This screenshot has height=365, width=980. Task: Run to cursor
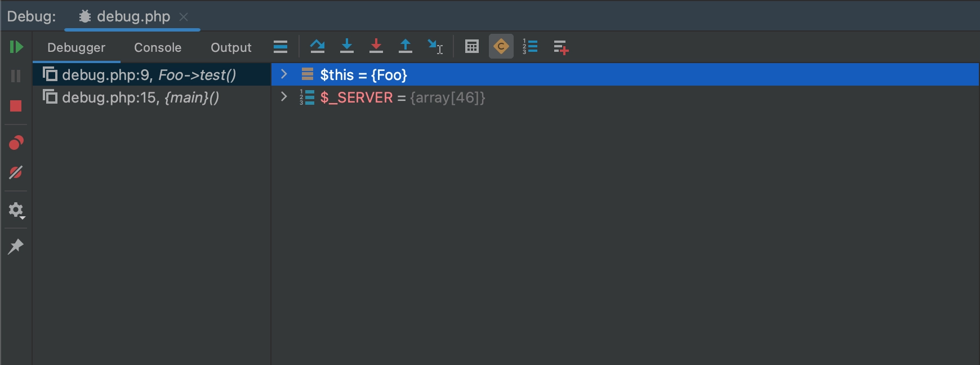[x=435, y=47]
